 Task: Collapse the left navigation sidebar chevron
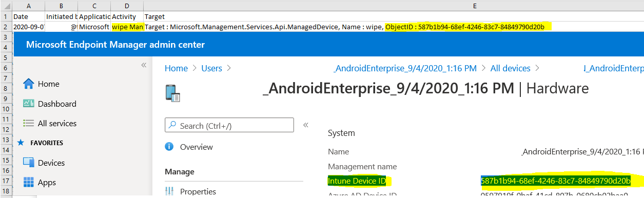tap(144, 65)
